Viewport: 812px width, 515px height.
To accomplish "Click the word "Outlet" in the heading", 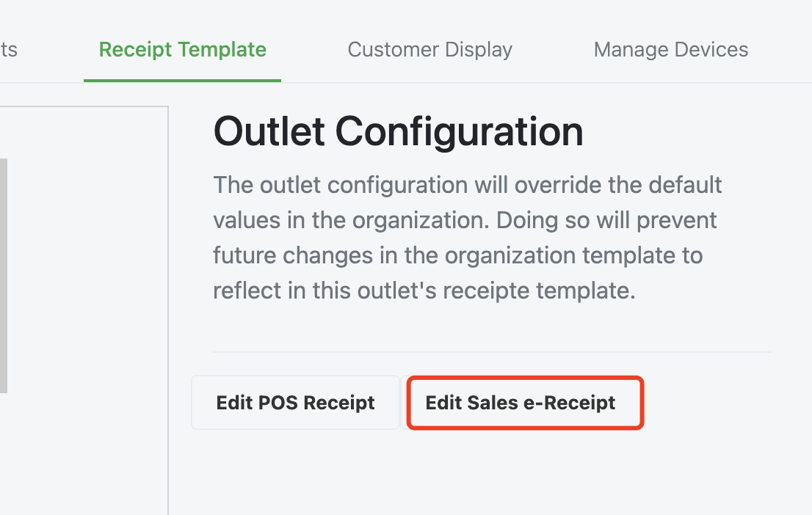I will (269, 131).
